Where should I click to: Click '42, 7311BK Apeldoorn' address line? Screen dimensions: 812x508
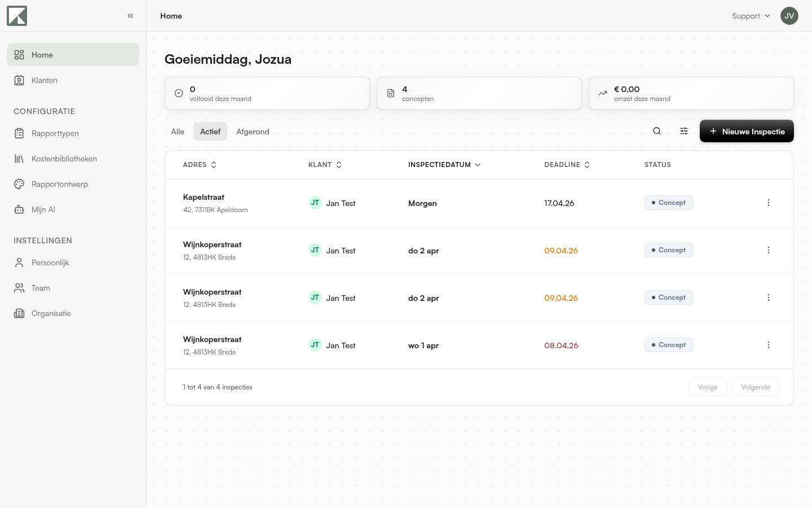[x=215, y=210]
